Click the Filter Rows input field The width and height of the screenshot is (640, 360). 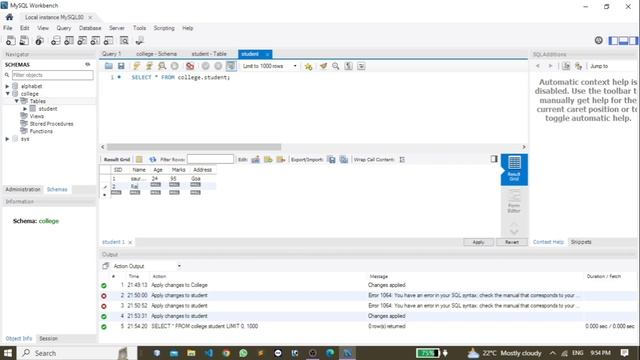[210, 159]
